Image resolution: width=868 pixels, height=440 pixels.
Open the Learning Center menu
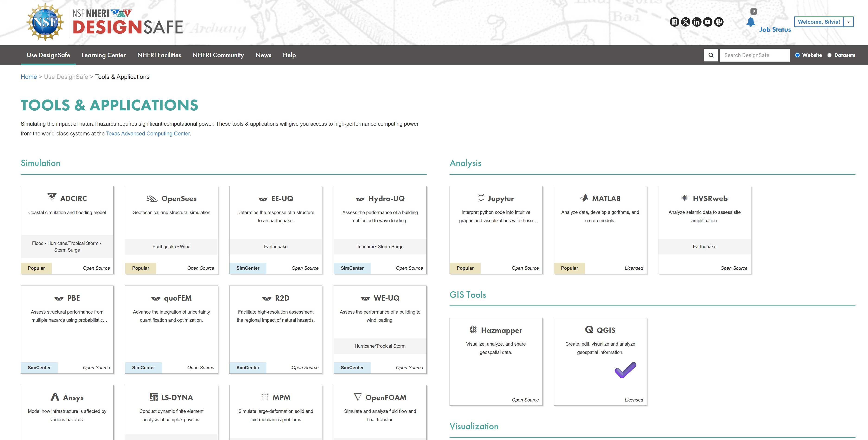(x=103, y=55)
